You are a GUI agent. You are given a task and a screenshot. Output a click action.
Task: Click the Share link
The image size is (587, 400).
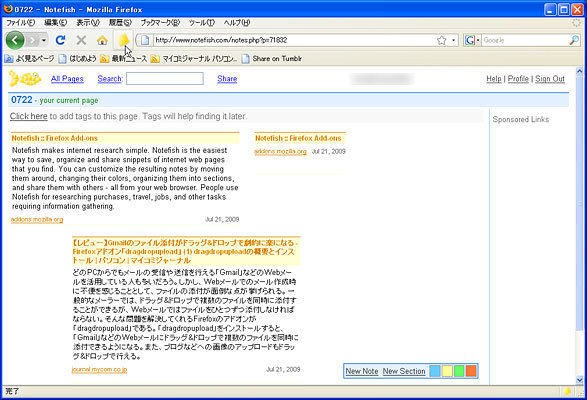(x=227, y=79)
